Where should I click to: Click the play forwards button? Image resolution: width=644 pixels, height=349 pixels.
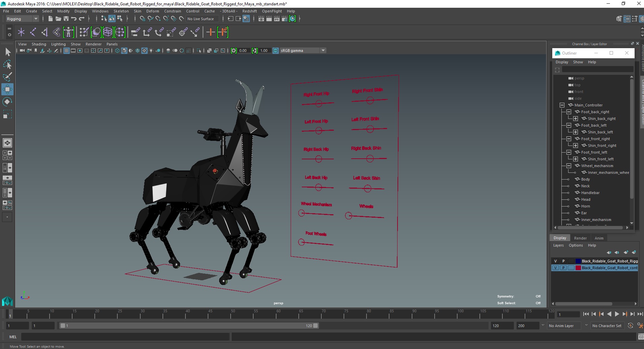(617, 314)
